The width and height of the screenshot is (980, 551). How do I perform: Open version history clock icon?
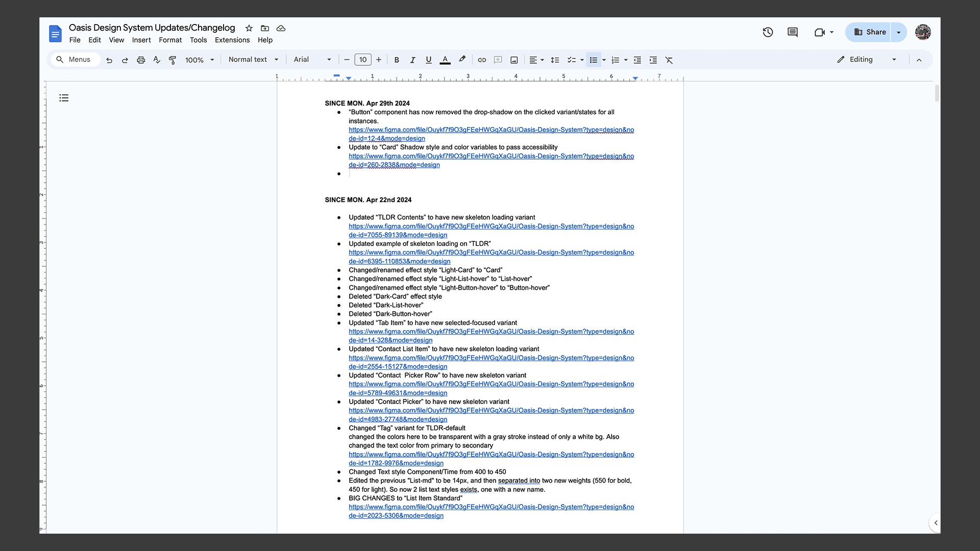pyautogui.click(x=768, y=32)
